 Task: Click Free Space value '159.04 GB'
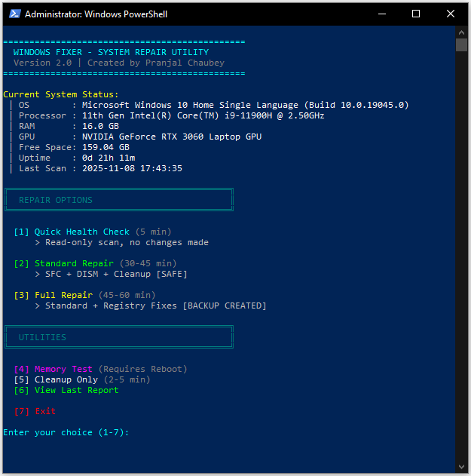106,147
